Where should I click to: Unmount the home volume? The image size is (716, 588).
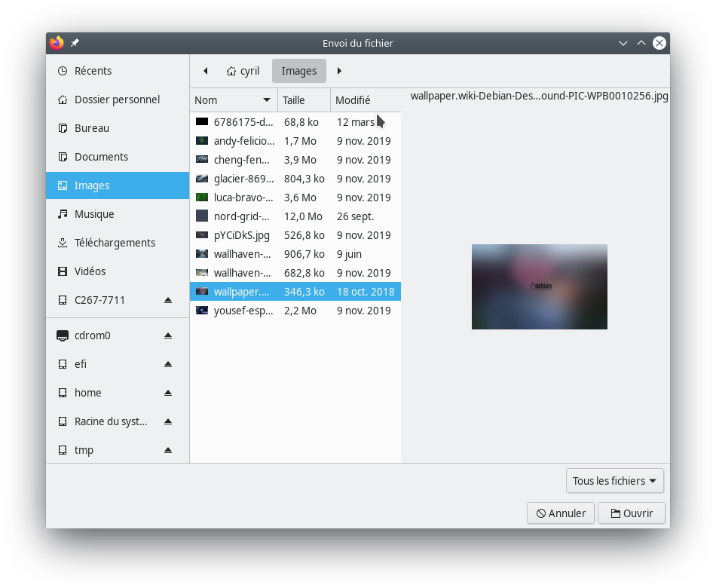pyautogui.click(x=168, y=393)
